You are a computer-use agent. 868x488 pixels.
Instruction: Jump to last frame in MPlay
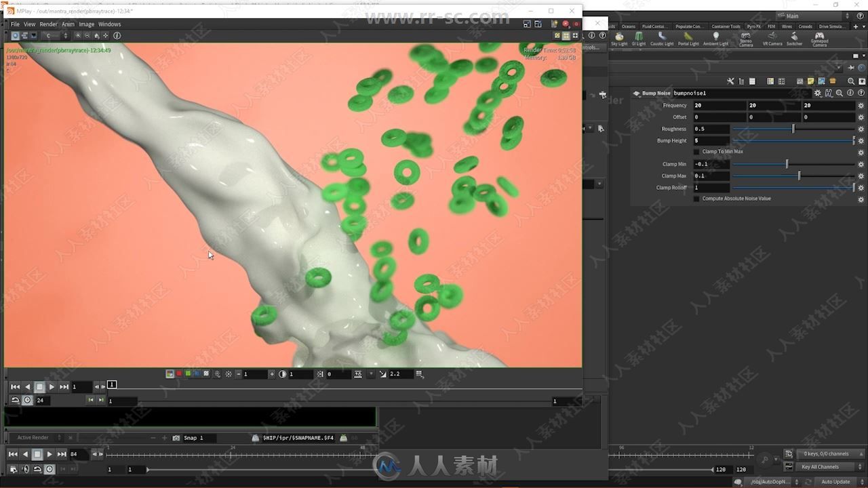coord(64,386)
